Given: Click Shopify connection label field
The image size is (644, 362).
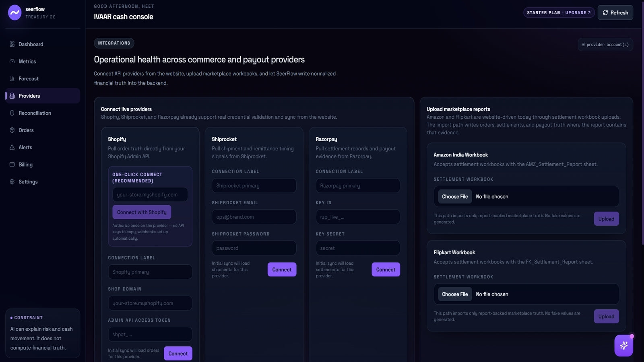Looking at the screenshot, I should point(150,272).
